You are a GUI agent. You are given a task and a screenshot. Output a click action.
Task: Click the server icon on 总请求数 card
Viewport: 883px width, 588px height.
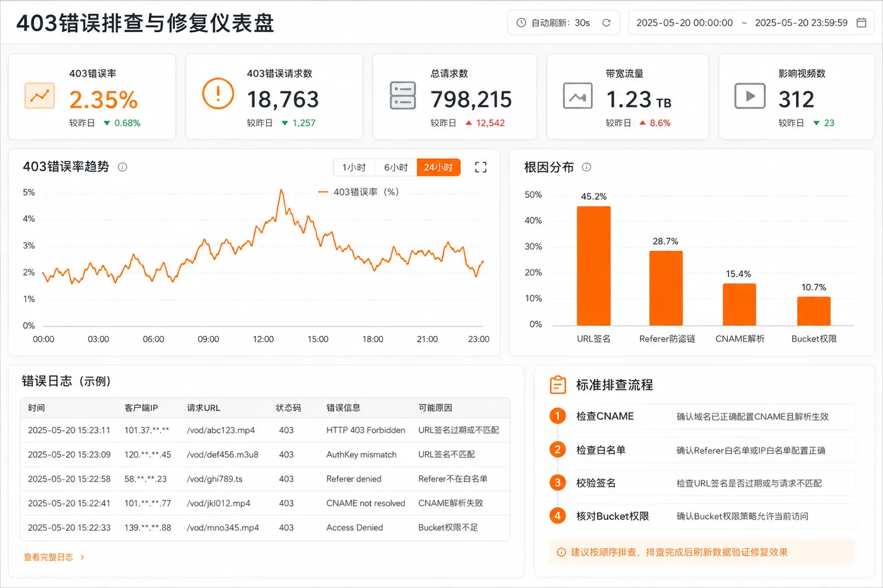pos(402,96)
